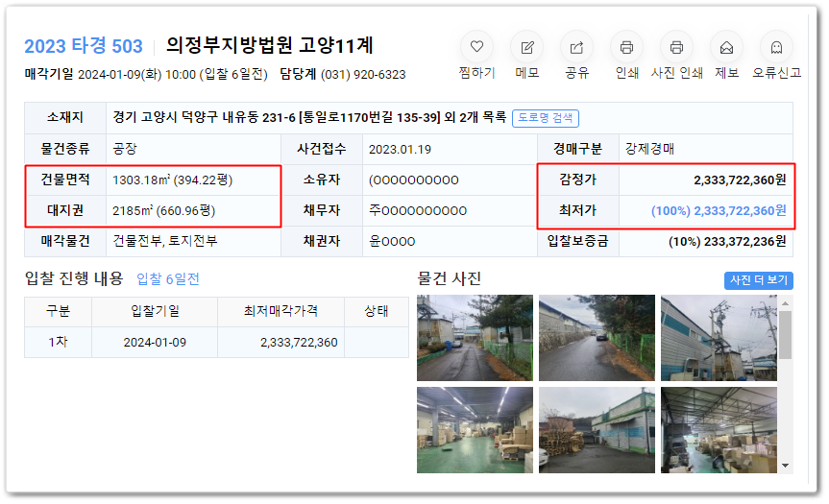Click the 채무자 value 주OOOOOOOOOO

pyautogui.click(x=418, y=211)
